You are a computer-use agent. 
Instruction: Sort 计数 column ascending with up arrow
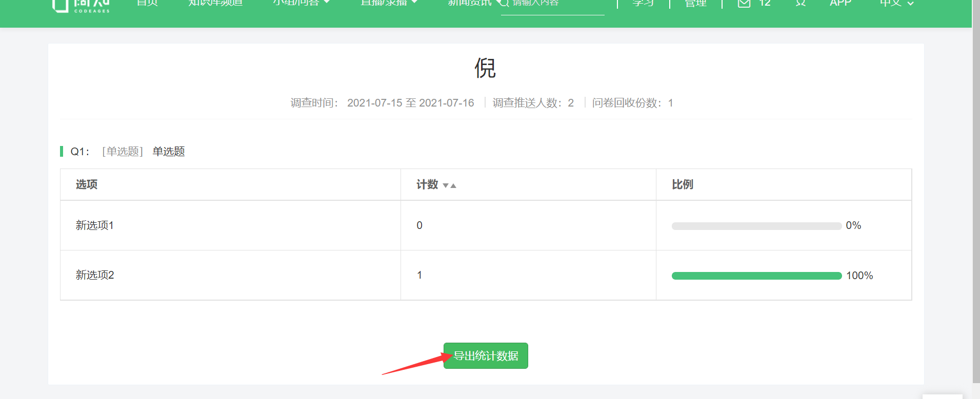pos(453,185)
